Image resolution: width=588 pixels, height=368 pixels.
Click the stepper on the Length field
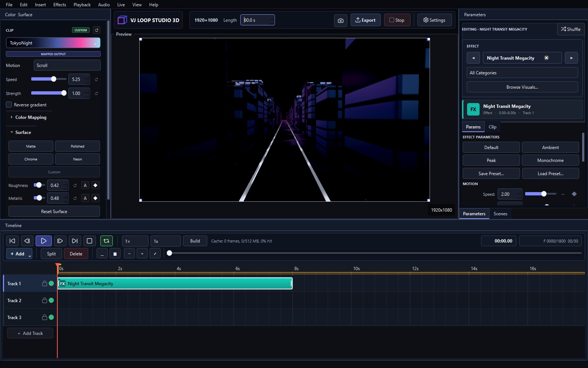tap(271, 20)
